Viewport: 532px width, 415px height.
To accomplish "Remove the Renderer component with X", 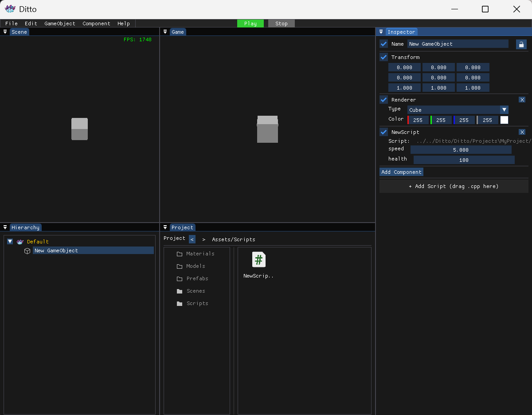I will (522, 100).
